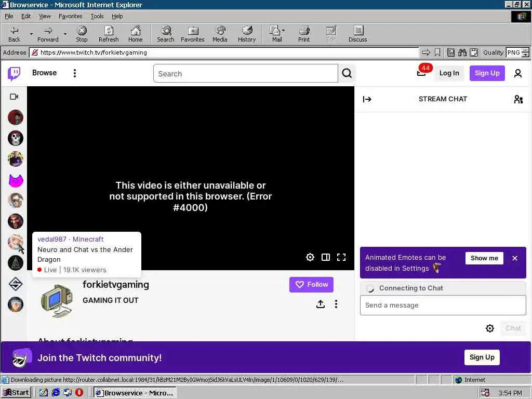Open the pink cat avatar channel
The image size is (532, 399).
click(x=16, y=180)
